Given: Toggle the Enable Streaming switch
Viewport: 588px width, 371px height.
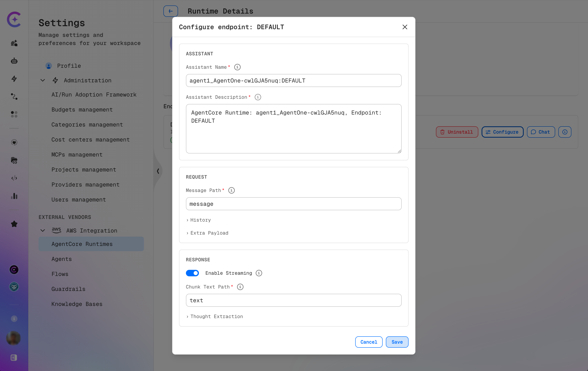Looking at the screenshot, I should [x=192, y=273].
